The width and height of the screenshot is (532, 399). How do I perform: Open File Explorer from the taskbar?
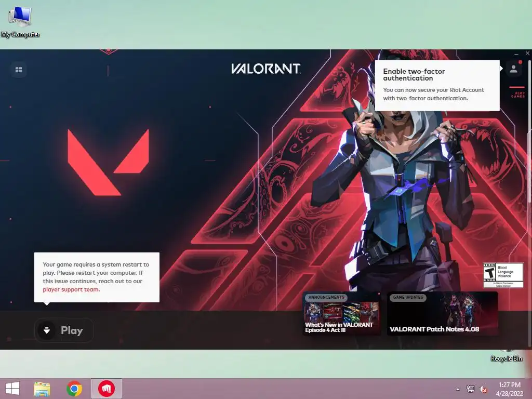(x=42, y=389)
